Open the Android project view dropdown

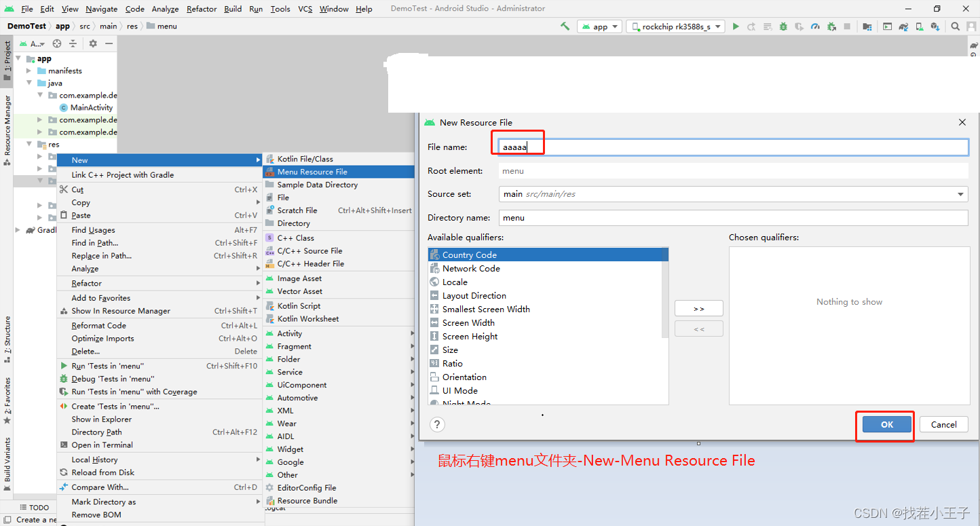pos(33,43)
